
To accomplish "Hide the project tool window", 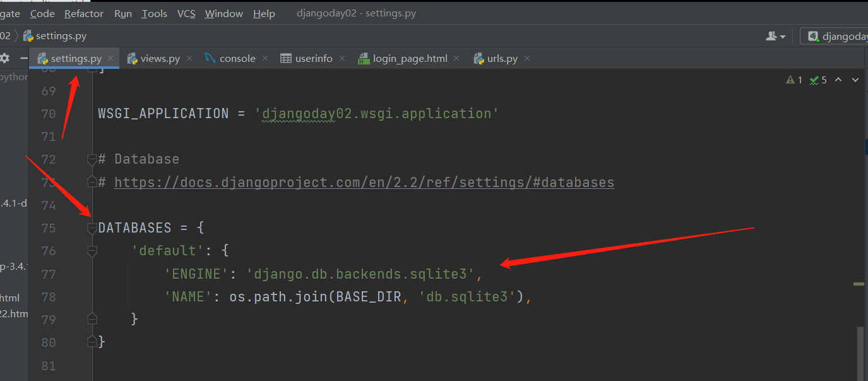I will click(23, 58).
